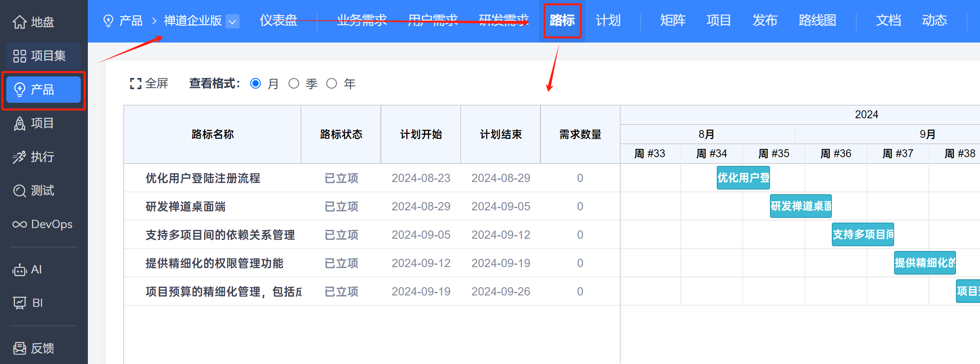Click the 产品 product icon in sidebar
The image size is (980, 364).
(x=43, y=90)
